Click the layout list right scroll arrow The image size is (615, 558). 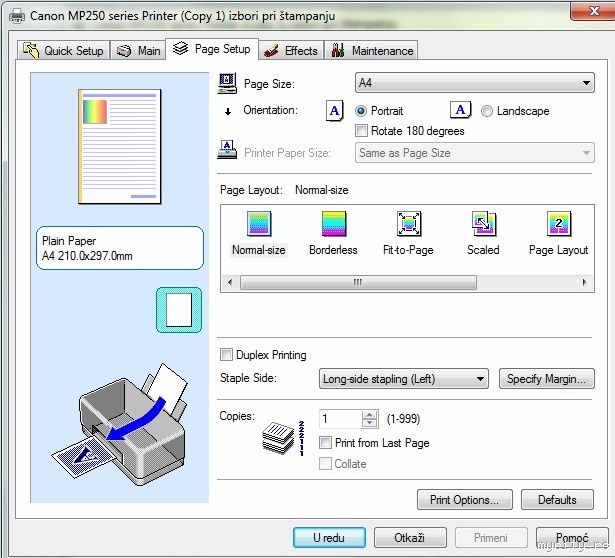click(585, 282)
